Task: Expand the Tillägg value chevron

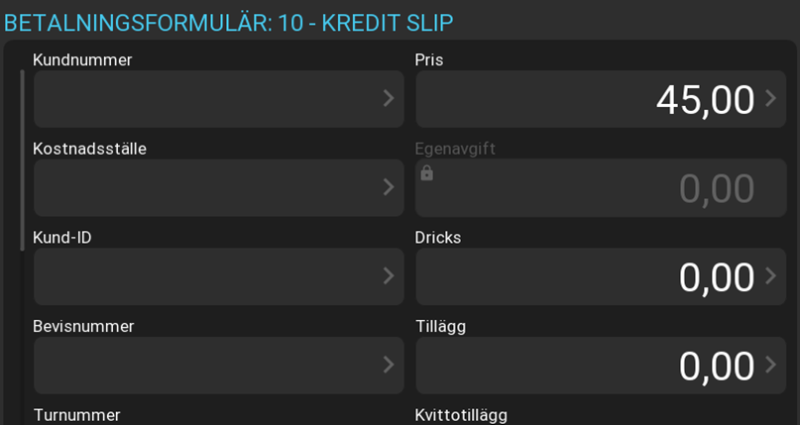Action: pos(770,365)
